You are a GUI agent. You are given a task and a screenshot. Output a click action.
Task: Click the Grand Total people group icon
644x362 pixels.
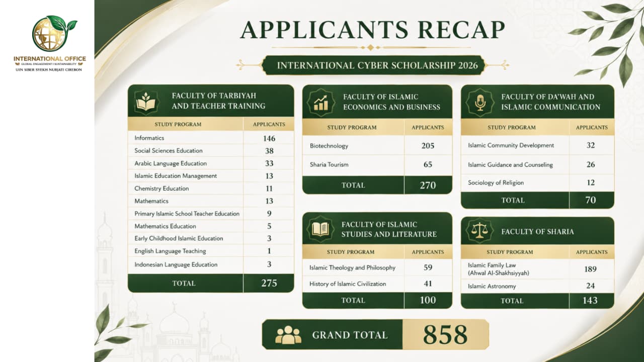[x=288, y=335]
